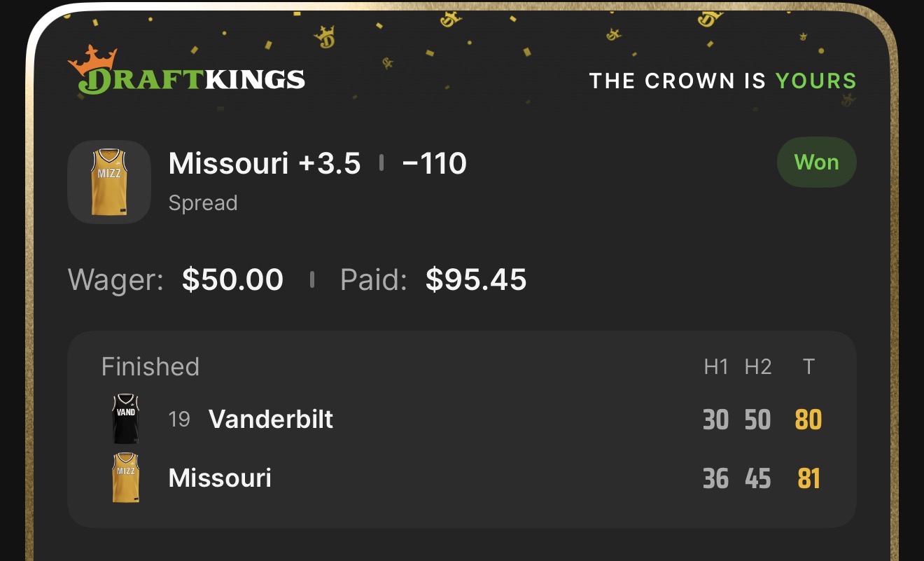Click the H2 column header

coord(758,367)
